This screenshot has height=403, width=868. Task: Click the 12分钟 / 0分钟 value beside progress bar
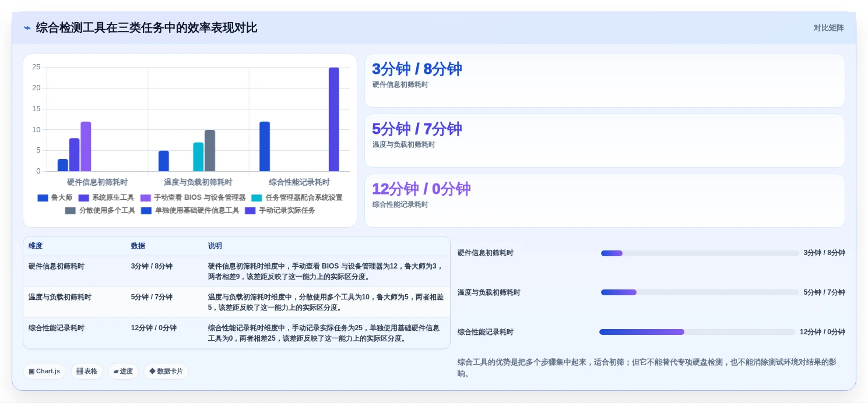click(x=822, y=332)
